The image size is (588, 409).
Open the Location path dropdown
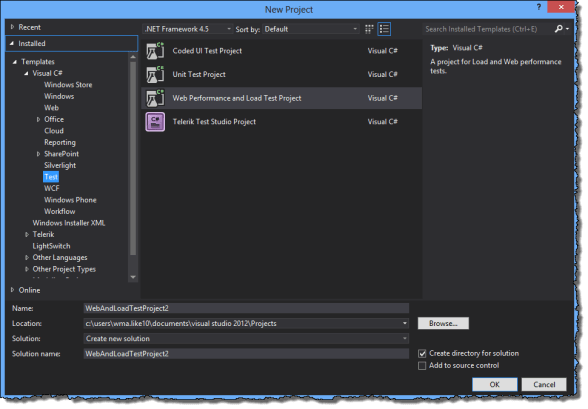coord(405,323)
